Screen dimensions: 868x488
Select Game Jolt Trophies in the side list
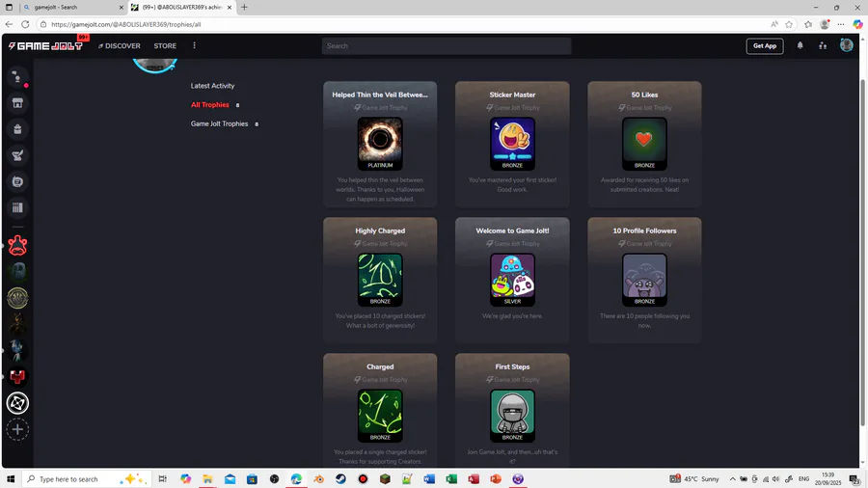[219, 124]
